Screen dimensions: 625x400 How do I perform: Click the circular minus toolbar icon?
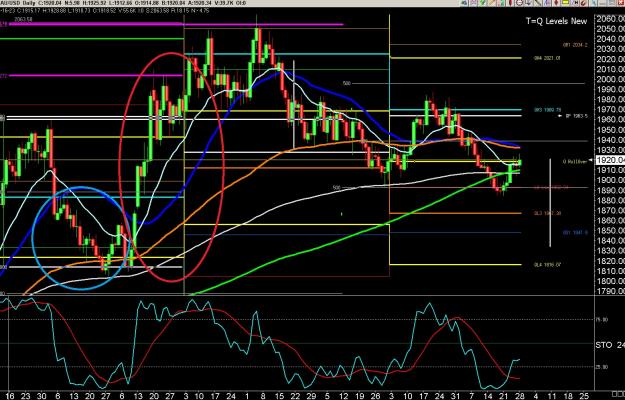pyautogui.click(x=519, y=3)
